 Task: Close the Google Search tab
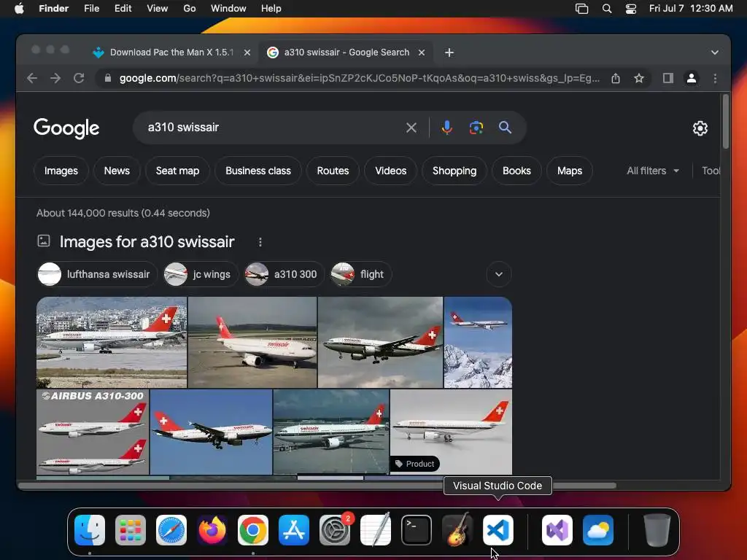point(421,52)
